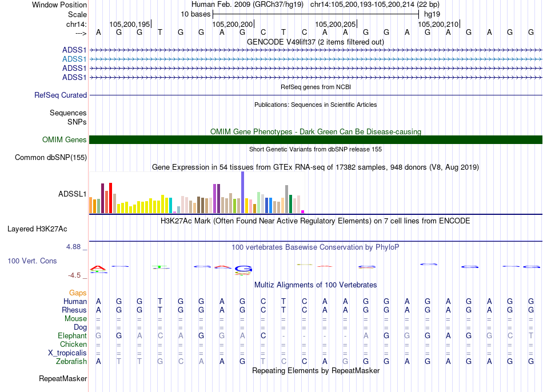Viewport: 543px width, 392px height.
Task: Open the Layered H3K27Ac track label
Action: pos(37,229)
